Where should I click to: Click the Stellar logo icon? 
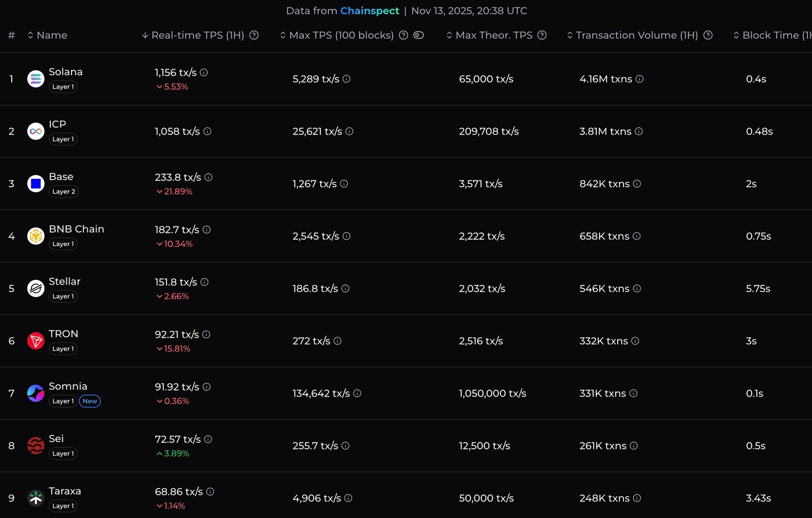point(36,288)
